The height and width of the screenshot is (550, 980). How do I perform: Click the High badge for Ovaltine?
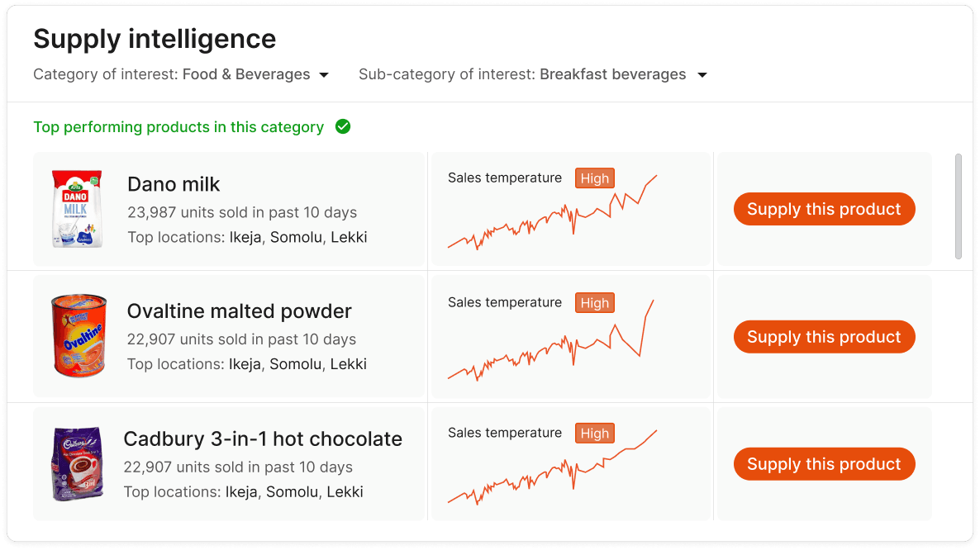(x=594, y=303)
